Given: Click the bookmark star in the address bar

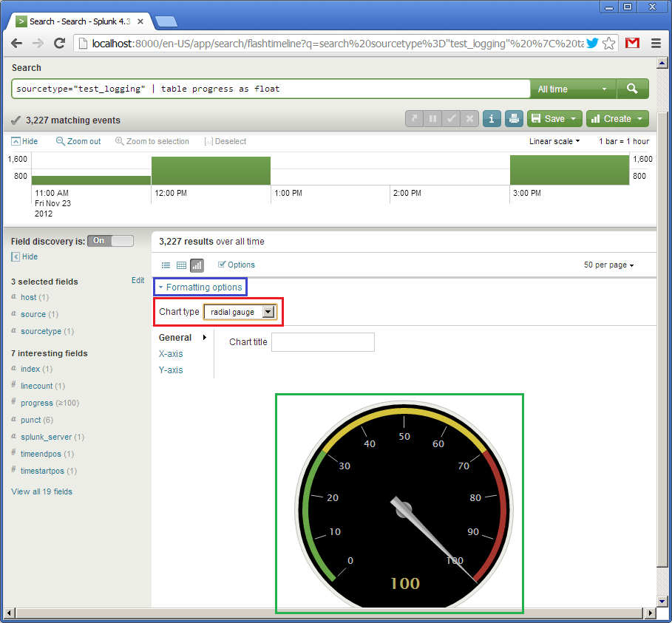Looking at the screenshot, I should [609, 43].
